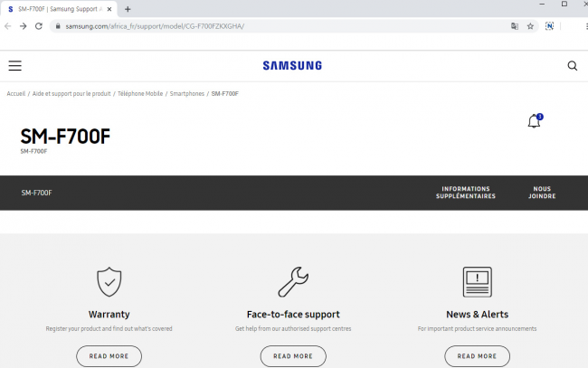
Task: Click Read More under News & Alerts
Action: pyautogui.click(x=477, y=356)
